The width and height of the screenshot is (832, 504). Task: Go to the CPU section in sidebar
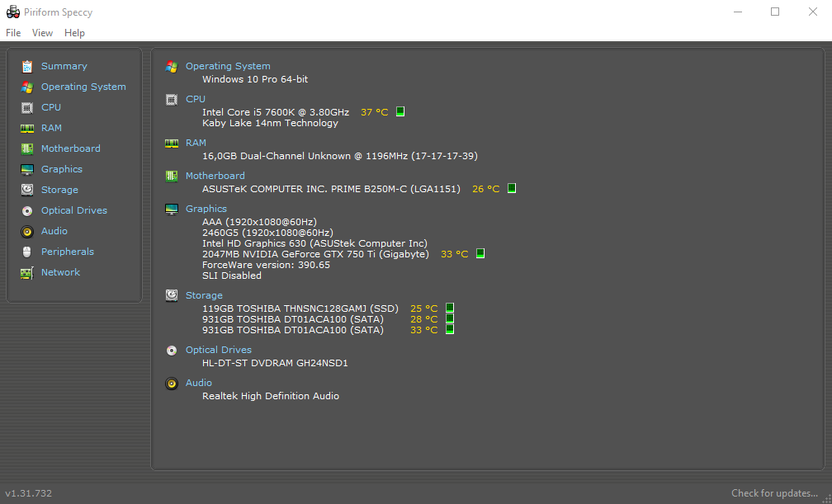coord(51,108)
